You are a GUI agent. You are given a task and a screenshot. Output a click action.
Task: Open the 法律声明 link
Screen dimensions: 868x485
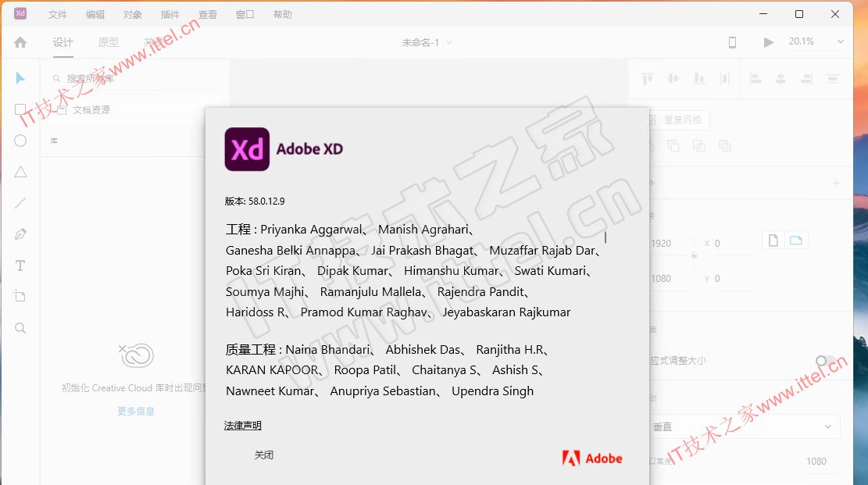tap(242, 426)
